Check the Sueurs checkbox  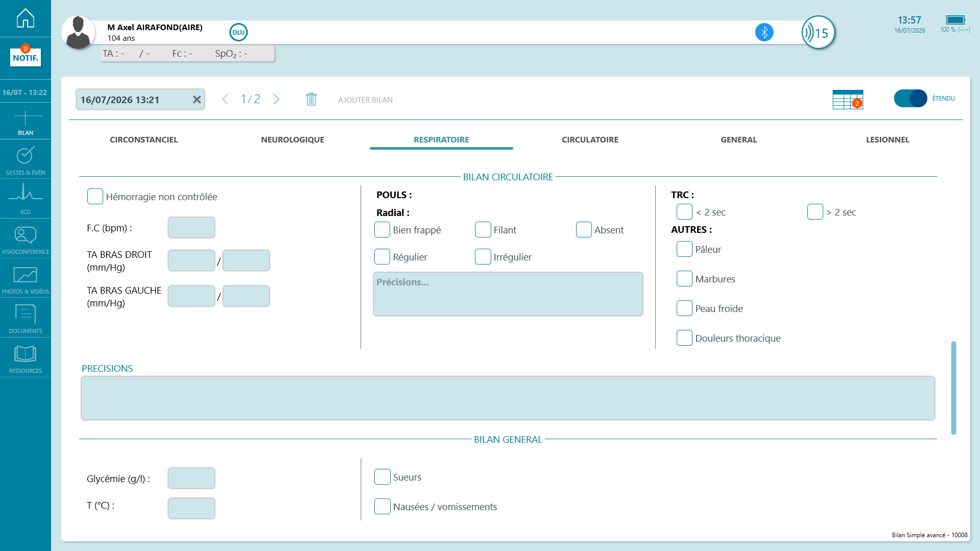click(x=382, y=477)
